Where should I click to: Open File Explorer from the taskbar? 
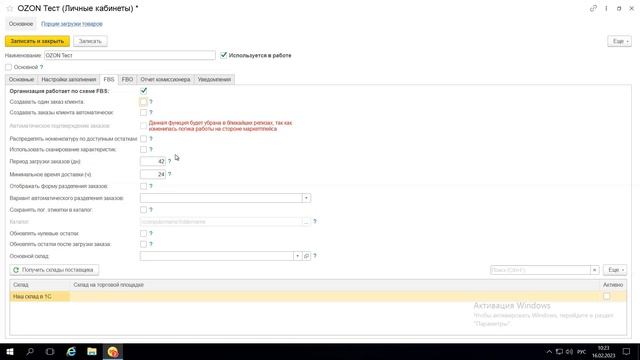(92, 351)
